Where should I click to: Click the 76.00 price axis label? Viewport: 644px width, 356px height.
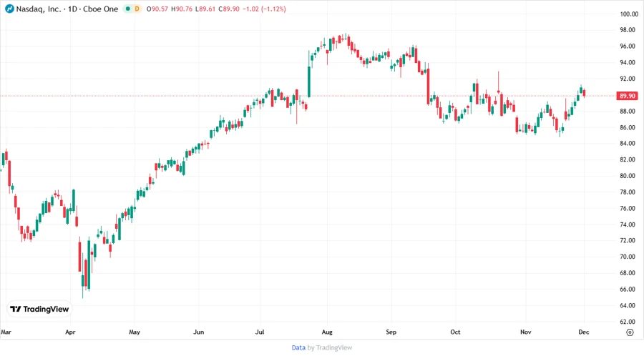(x=628, y=208)
